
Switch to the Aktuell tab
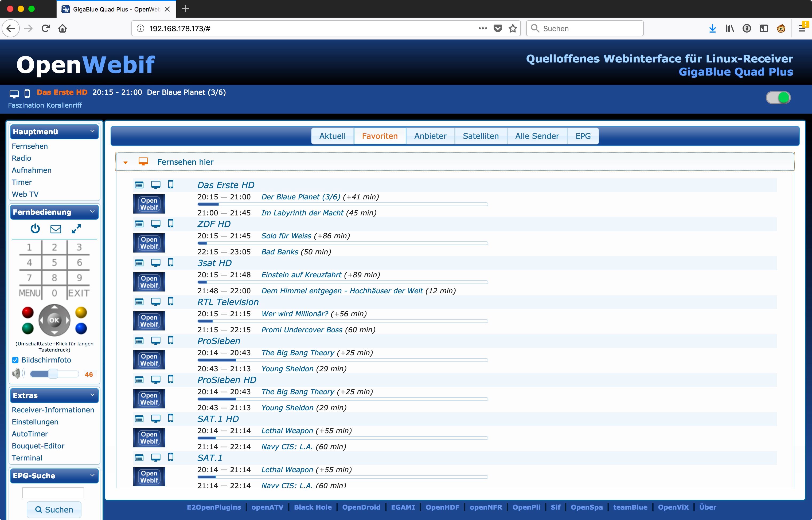click(x=332, y=136)
